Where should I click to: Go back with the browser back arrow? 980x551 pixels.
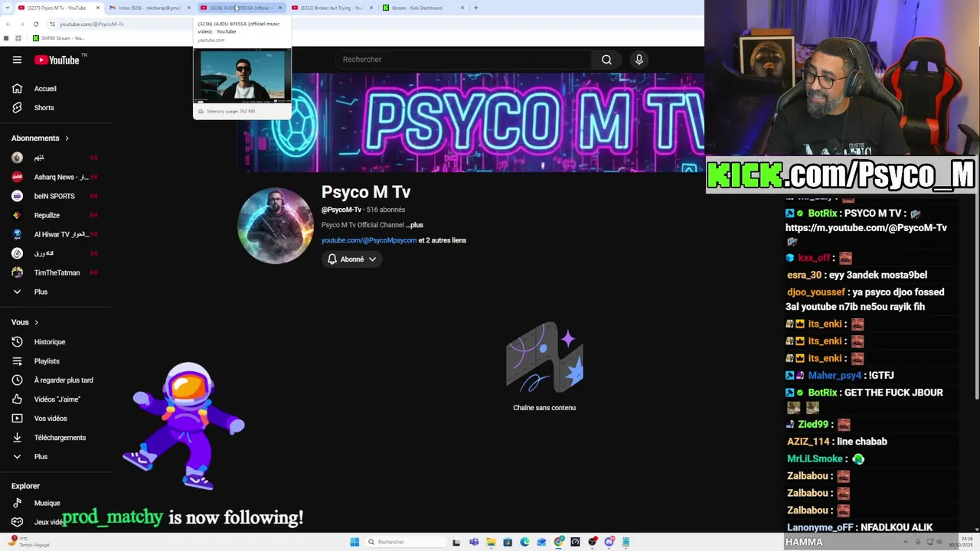(7, 24)
